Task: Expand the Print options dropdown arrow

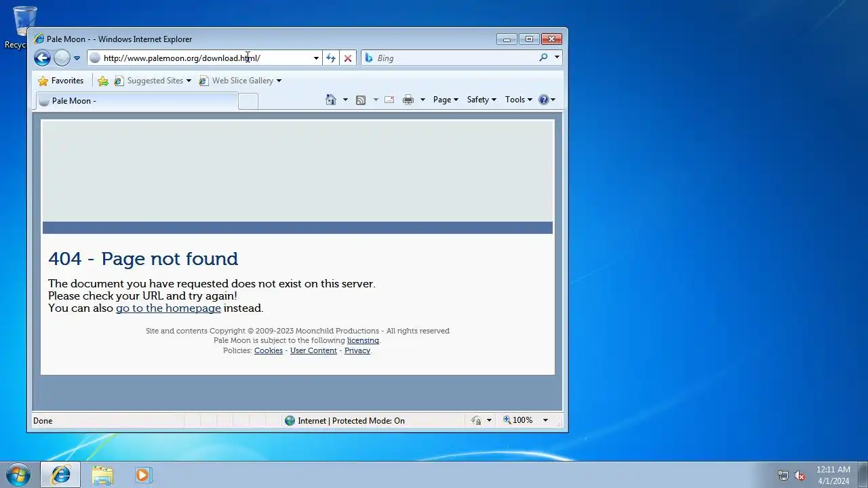Action: (x=422, y=100)
